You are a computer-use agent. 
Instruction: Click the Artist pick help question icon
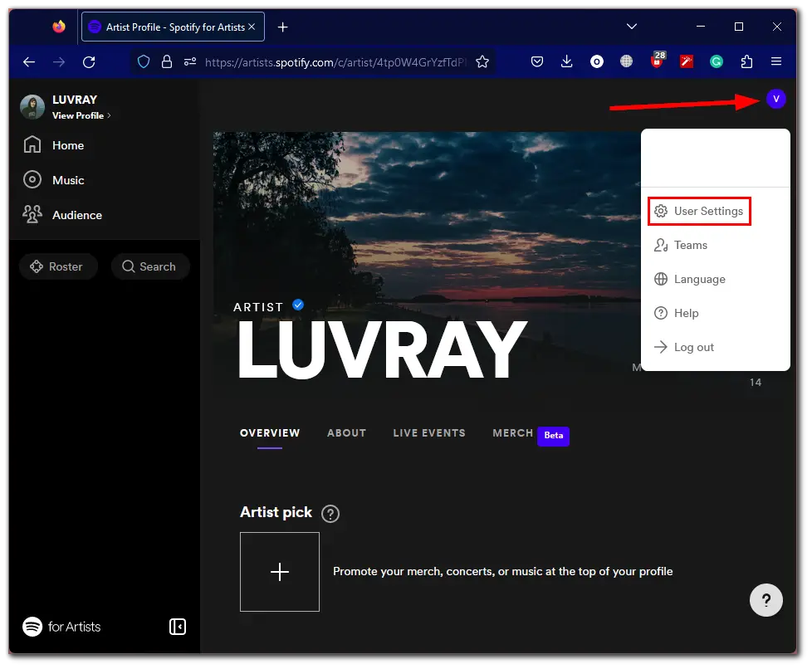point(330,514)
